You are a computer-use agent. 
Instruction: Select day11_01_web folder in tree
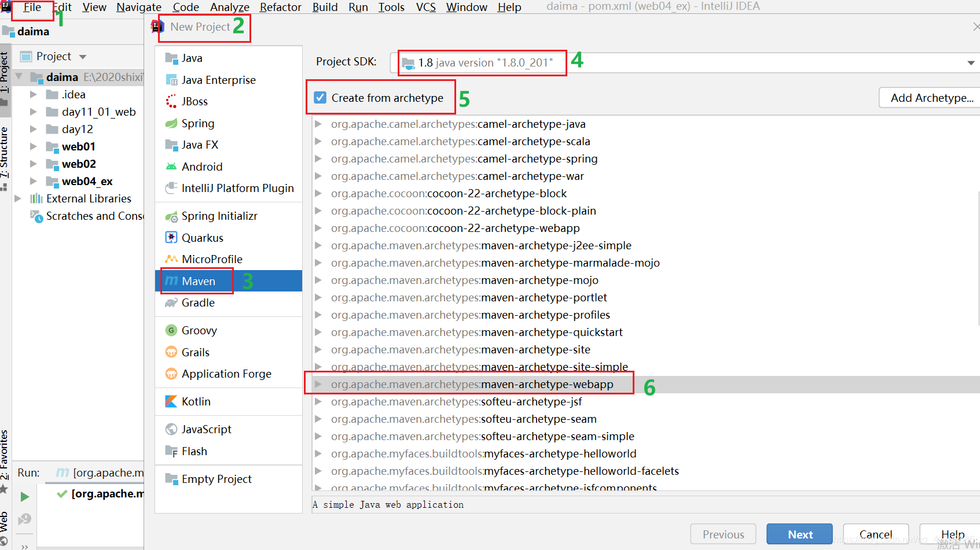tap(99, 112)
